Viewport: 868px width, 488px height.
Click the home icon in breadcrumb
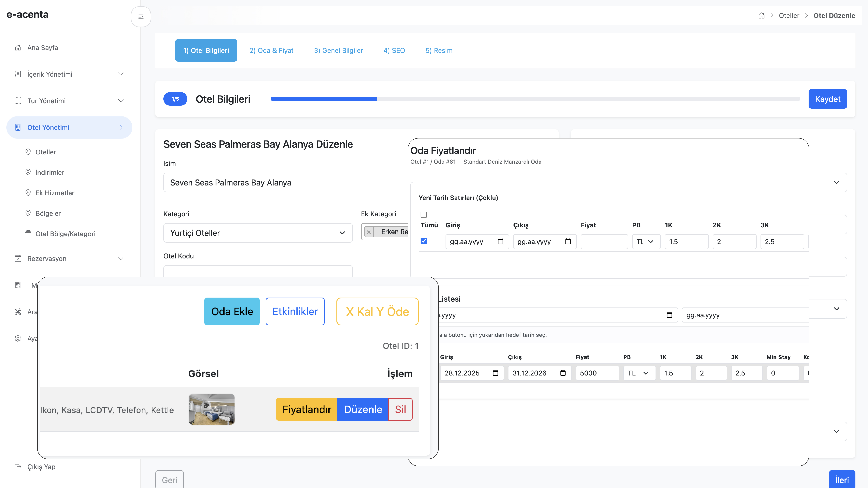click(x=762, y=15)
